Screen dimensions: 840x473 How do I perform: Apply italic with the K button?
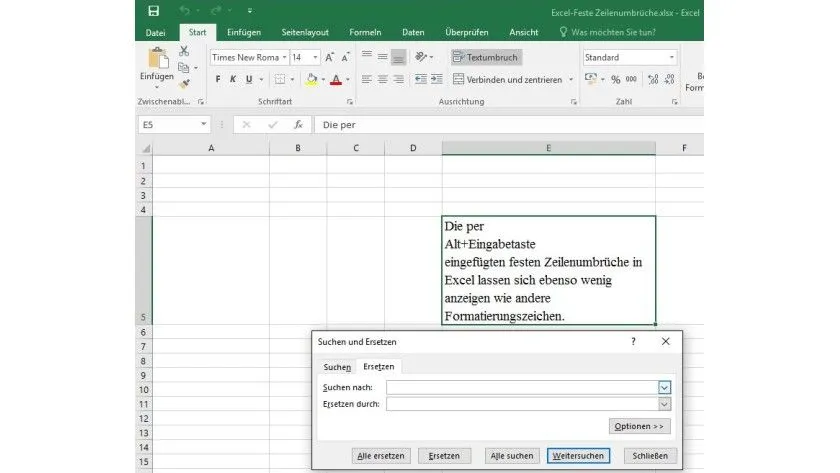click(232, 79)
